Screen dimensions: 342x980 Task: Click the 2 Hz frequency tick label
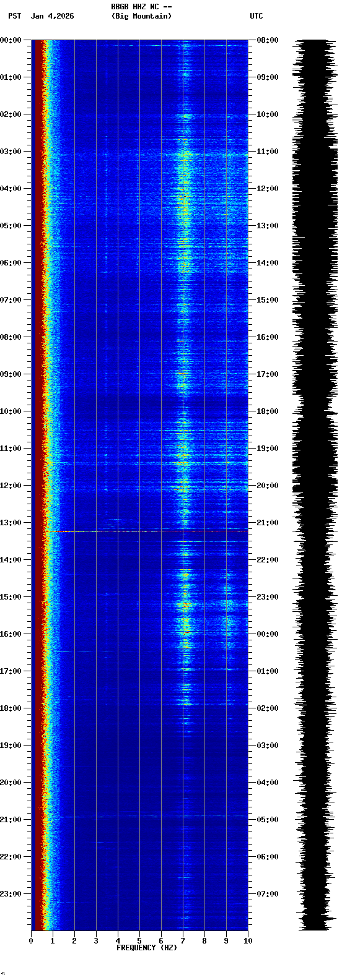point(74,941)
